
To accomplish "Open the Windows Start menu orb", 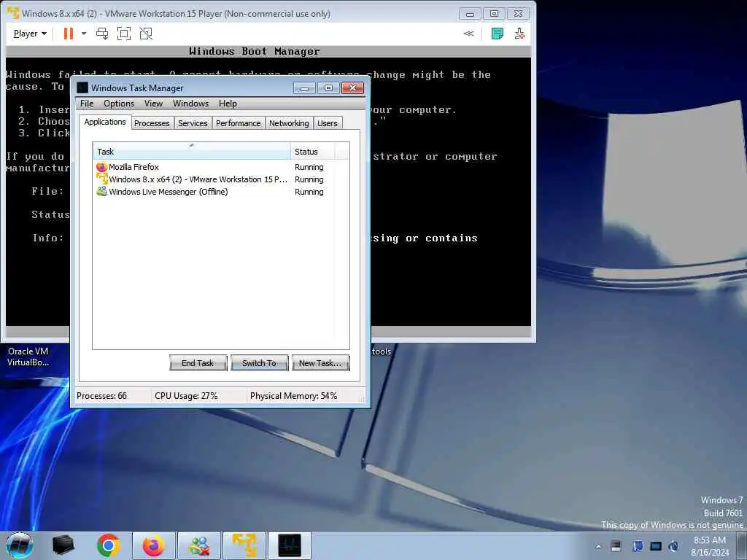I will (19, 545).
